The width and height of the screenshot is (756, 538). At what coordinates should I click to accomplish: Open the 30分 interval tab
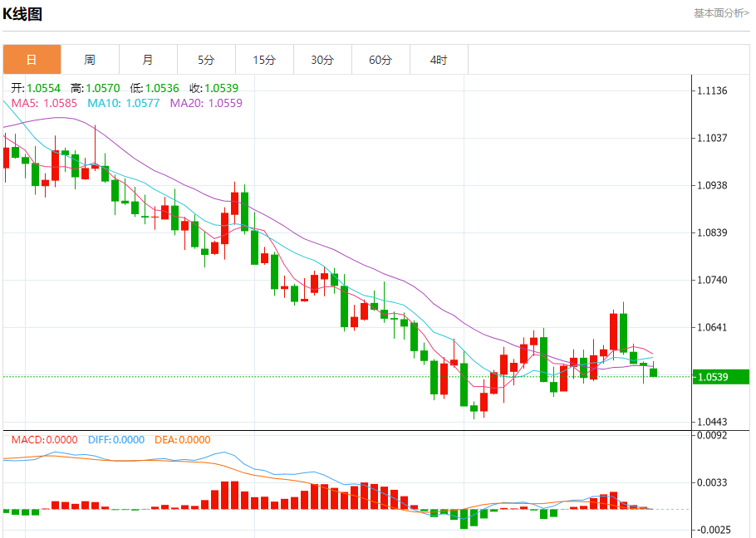tap(322, 60)
